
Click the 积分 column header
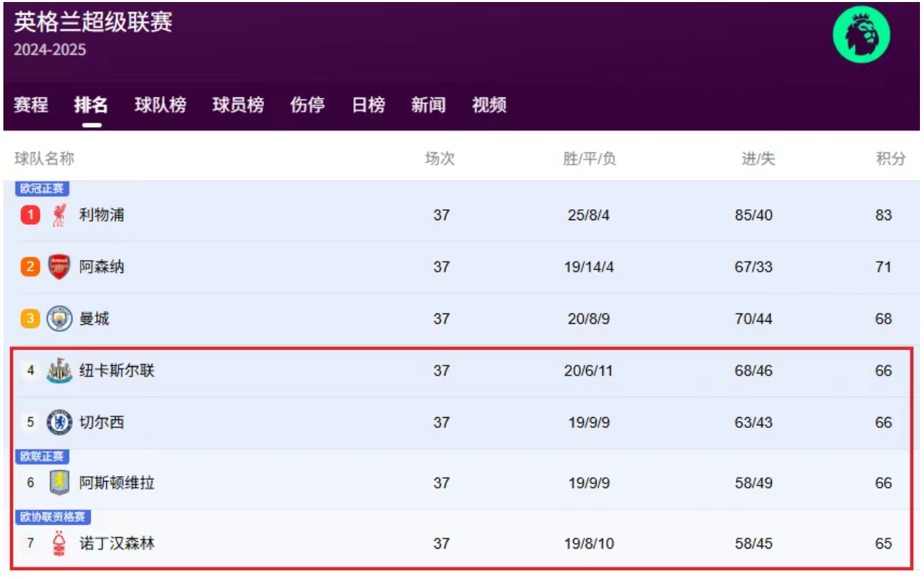point(891,159)
